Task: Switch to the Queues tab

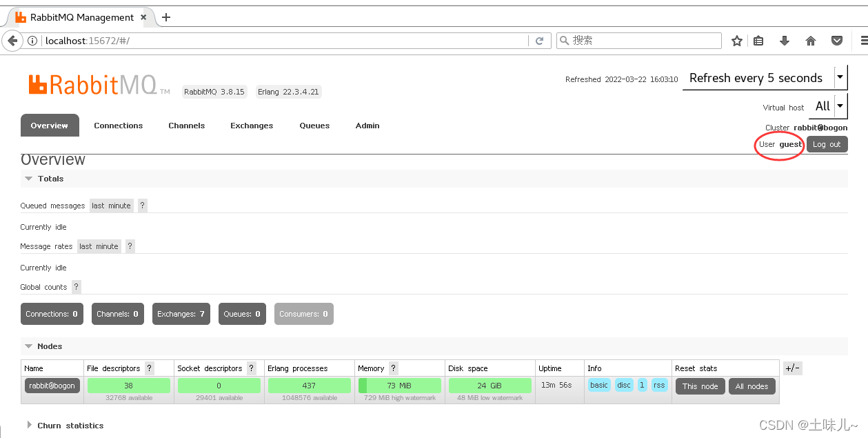Action: click(x=314, y=126)
